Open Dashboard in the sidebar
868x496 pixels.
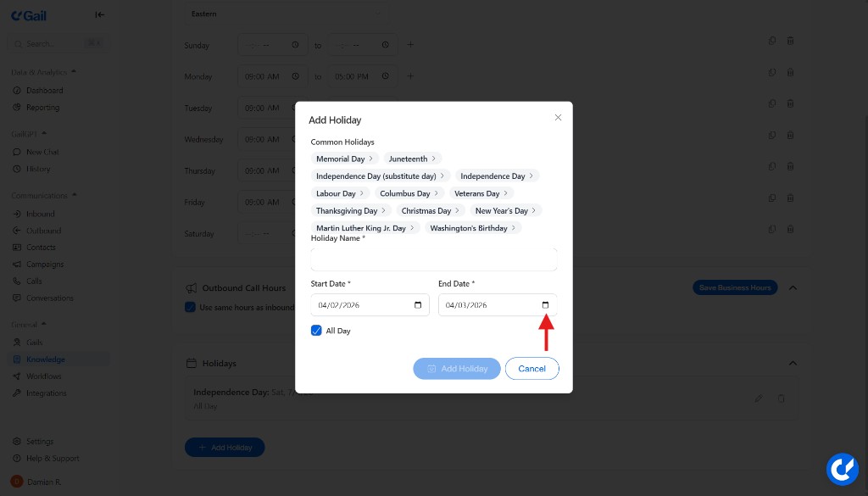tap(44, 90)
